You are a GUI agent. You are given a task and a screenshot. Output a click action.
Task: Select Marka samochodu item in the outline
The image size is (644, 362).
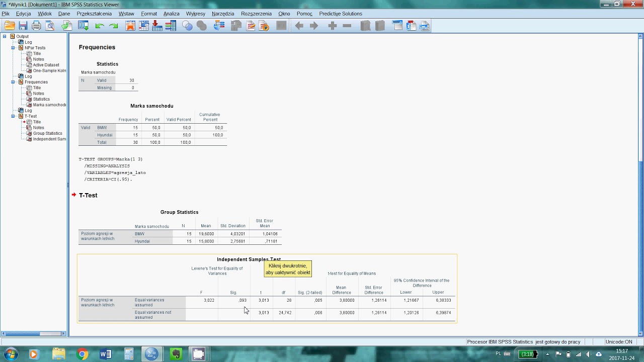pyautogui.click(x=49, y=105)
